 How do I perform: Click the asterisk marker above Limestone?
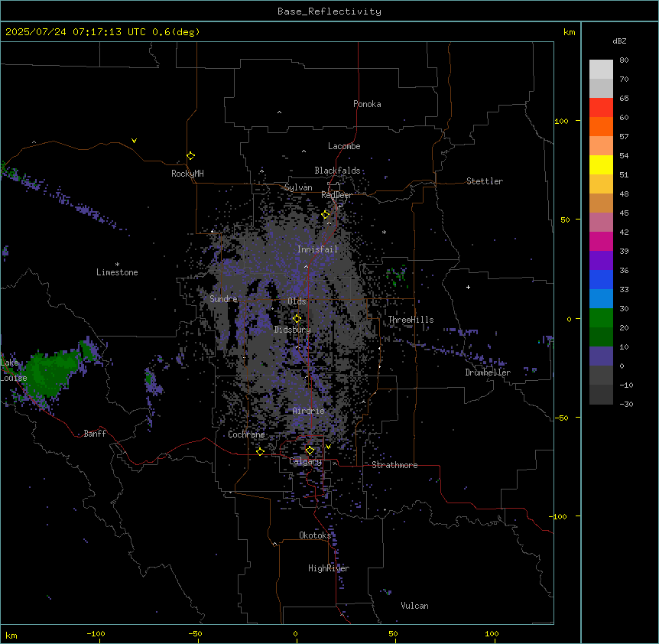[117, 265]
